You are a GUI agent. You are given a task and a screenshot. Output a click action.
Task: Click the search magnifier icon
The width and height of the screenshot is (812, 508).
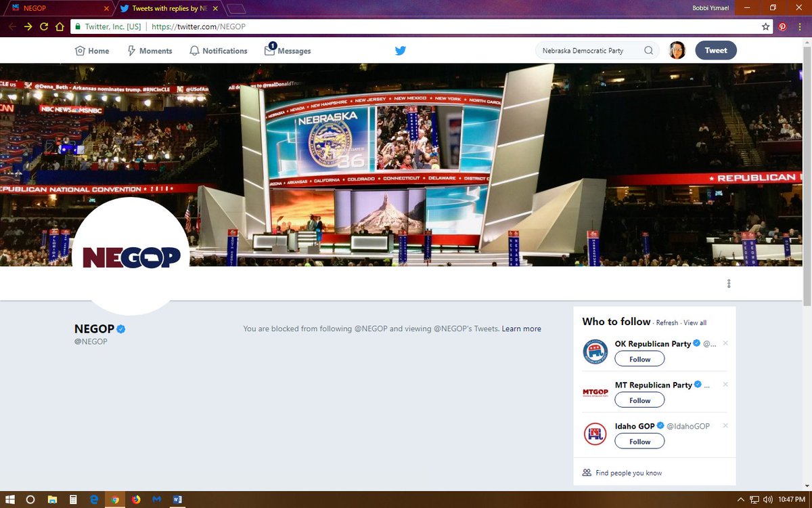pos(648,51)
